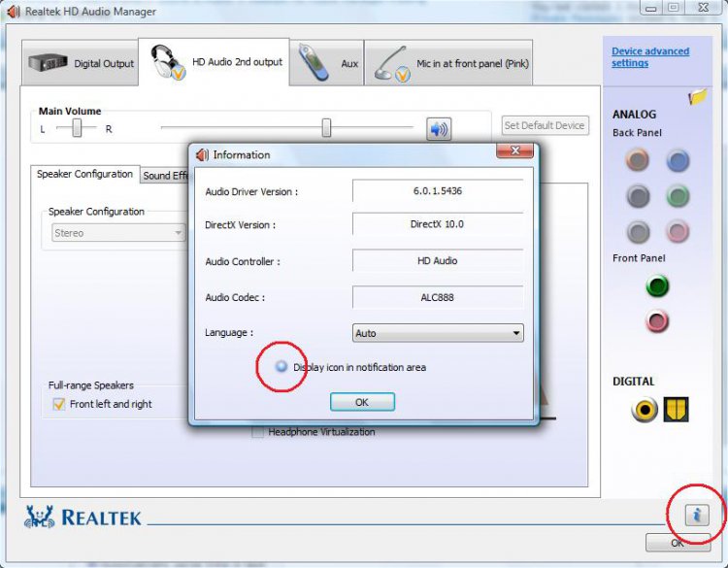The height and width of the screenshot is (568, 728).
Task: Click the green back panel jack
Action: (678, 196)
